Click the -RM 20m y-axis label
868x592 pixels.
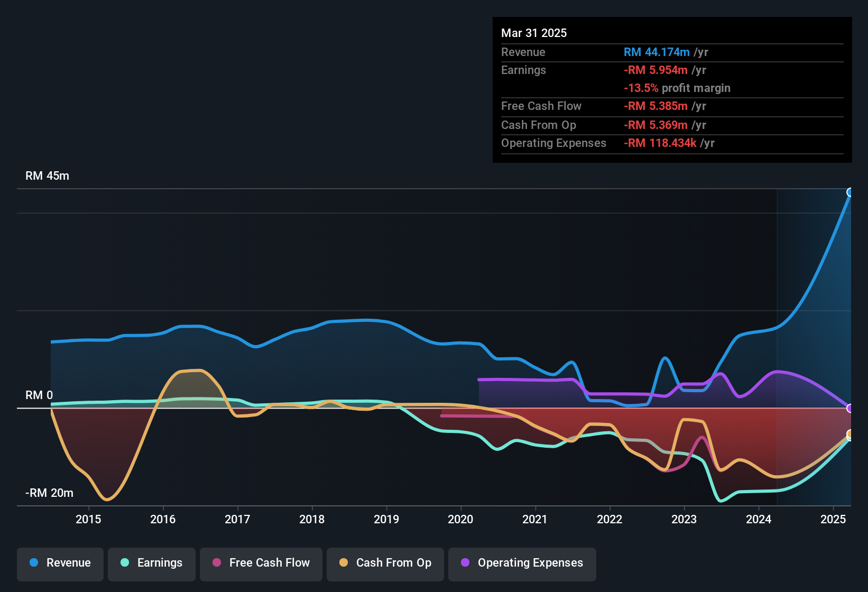click(49, 493)
